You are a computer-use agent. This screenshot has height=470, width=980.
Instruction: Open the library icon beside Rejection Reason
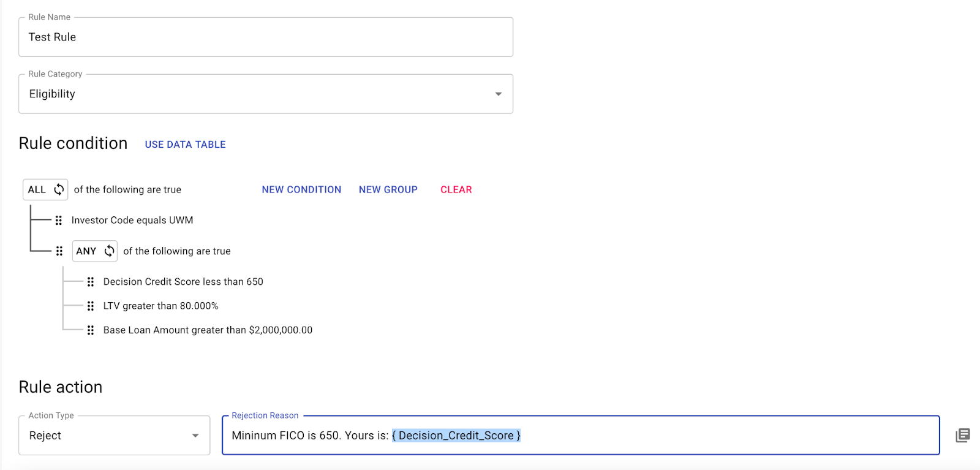[963, 435]
